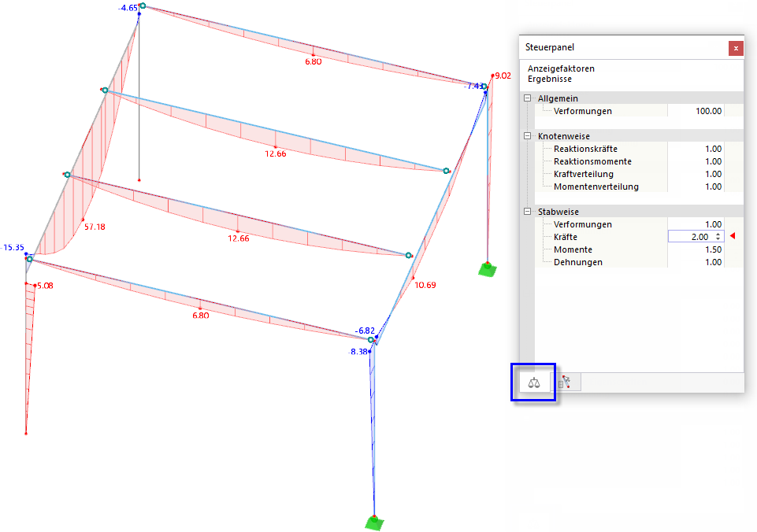Click the -4.65 result value label
Image resolution: width=757 pixels, height=532 pixels.
pyautogui.click(x=128, y=8)
